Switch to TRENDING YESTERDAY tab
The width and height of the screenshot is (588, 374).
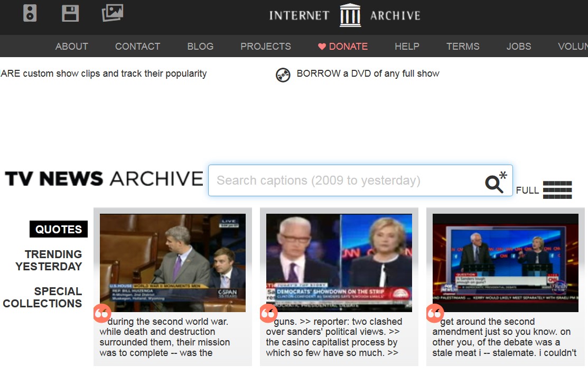coord(49,260)
